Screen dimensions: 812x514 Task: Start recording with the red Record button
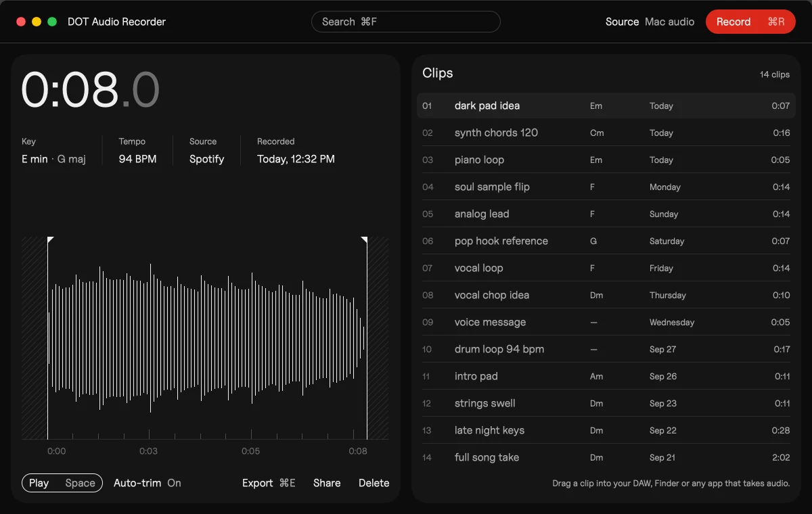(750, 22)
